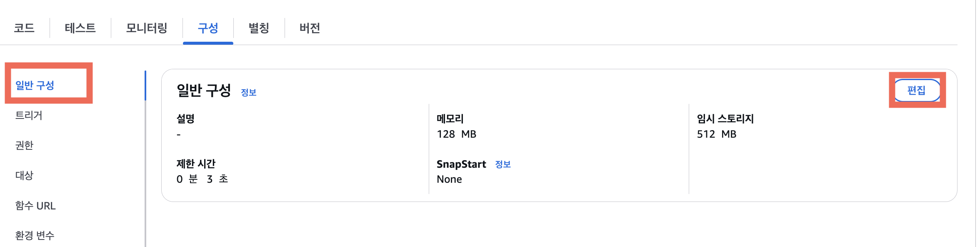Open 트리거 in the side menu

[29, 115]
